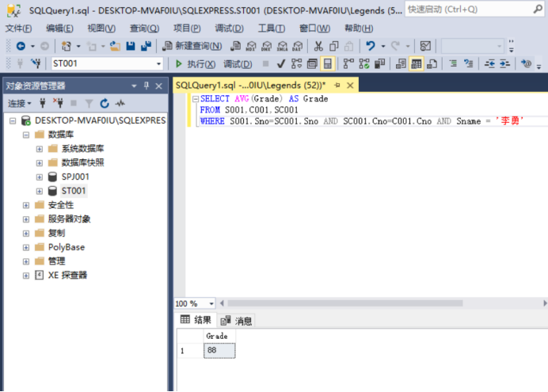The image size is (548, 392).
Task: Close the SQLQuery1.sql tab
Action: pos(350,86)
